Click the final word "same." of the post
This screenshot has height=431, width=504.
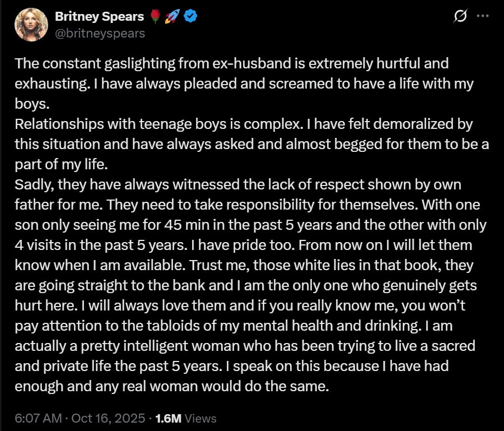(312, 387)
